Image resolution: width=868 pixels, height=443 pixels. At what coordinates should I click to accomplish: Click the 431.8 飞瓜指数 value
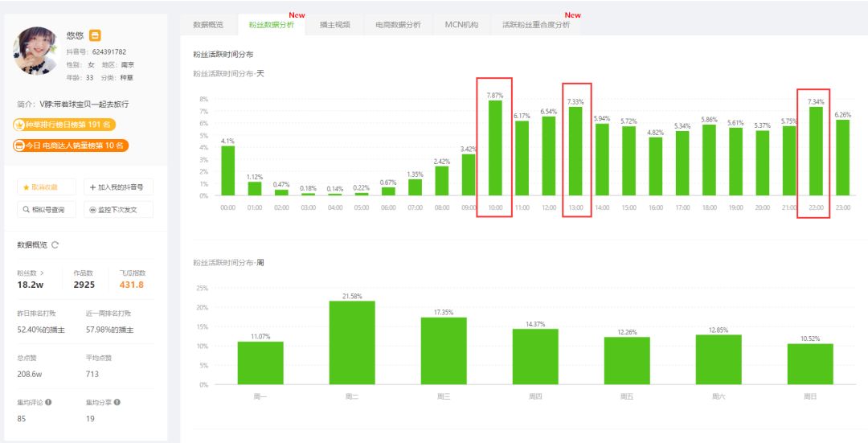[x=132, y=285]
